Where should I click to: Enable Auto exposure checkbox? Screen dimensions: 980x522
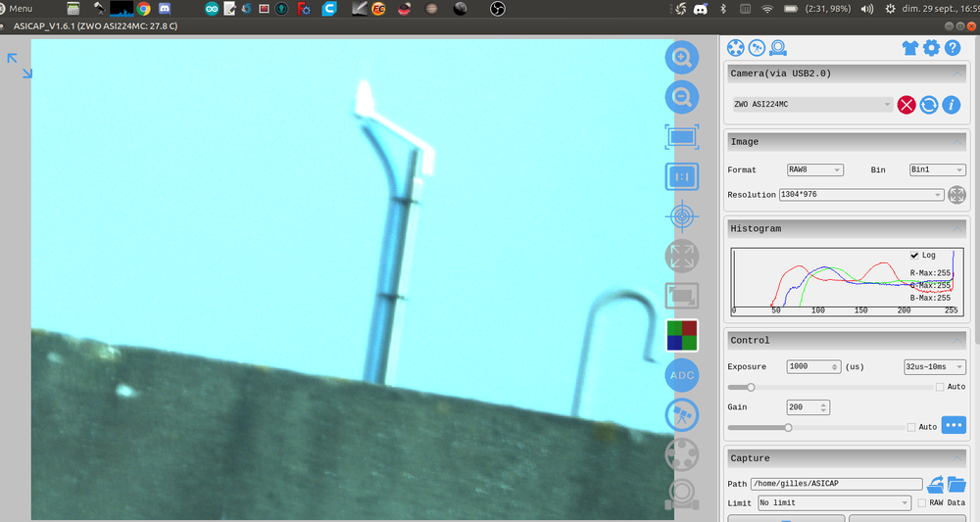(940, 387)
